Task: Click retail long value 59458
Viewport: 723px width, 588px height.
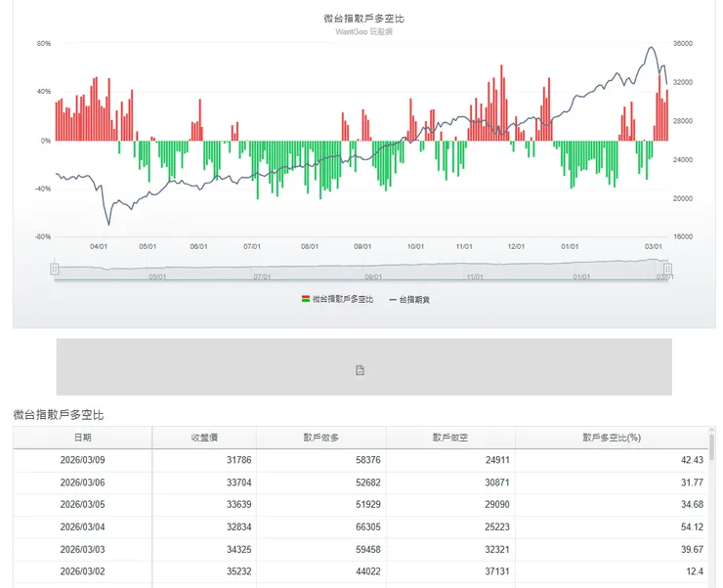Action: click(x=368, y=549)
